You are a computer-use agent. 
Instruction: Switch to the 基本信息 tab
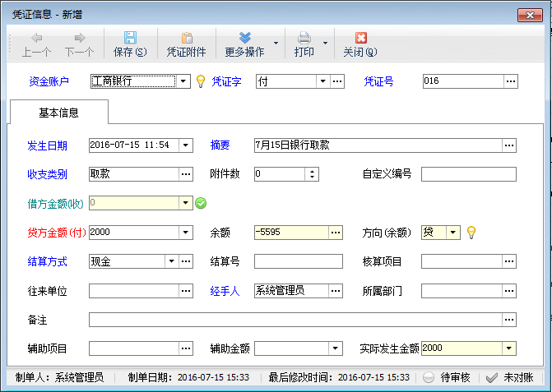coord(58,112)
